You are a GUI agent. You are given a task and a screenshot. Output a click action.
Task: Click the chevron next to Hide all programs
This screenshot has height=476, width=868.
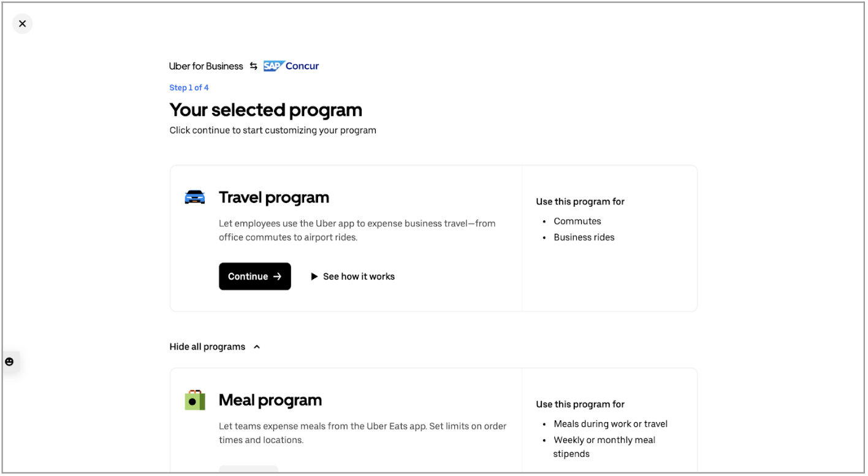click(256, 346)
